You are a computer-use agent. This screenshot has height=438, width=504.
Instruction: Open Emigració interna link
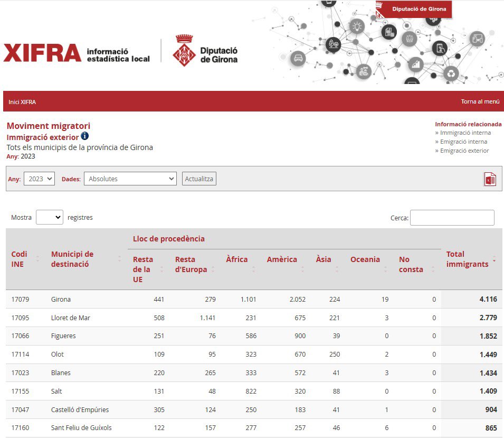pyautogui.click(x=463, y=142)
